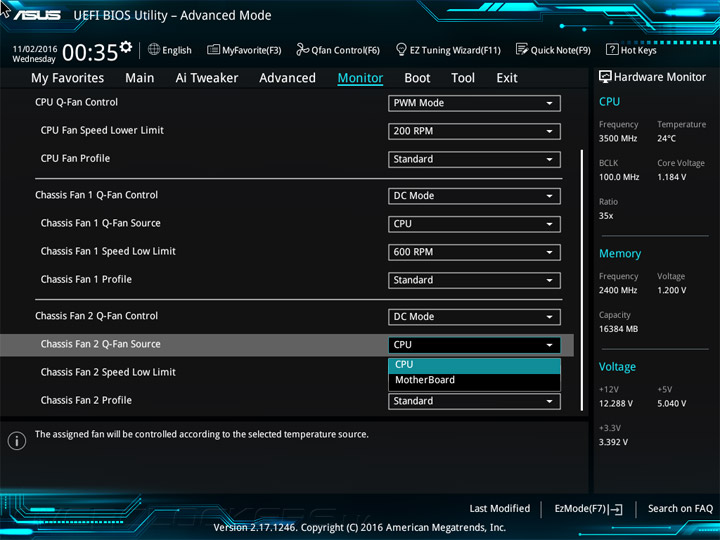Open the Boot tab
This screenshot has height=540, width=720.
pyautogui.click(x=417, y=78)
